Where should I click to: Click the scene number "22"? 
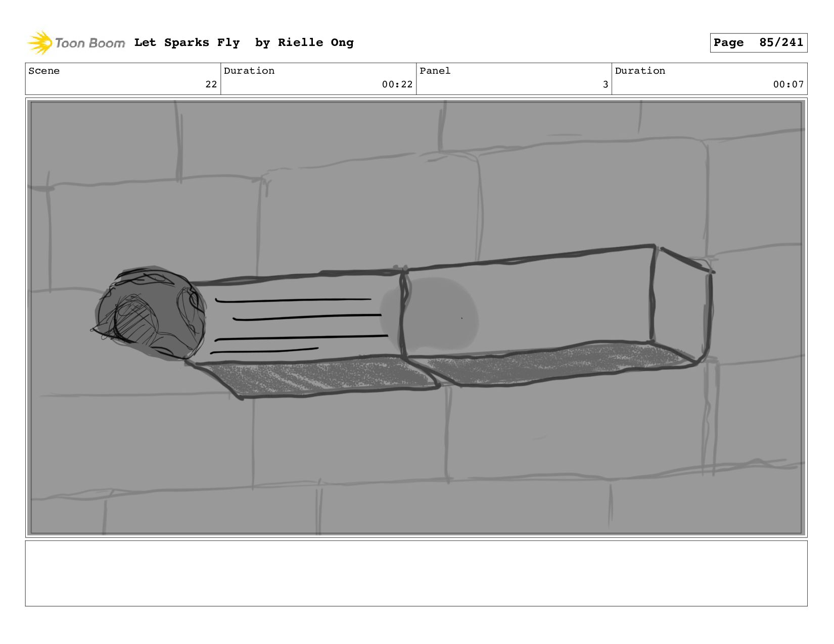click(x=211, y=84)
